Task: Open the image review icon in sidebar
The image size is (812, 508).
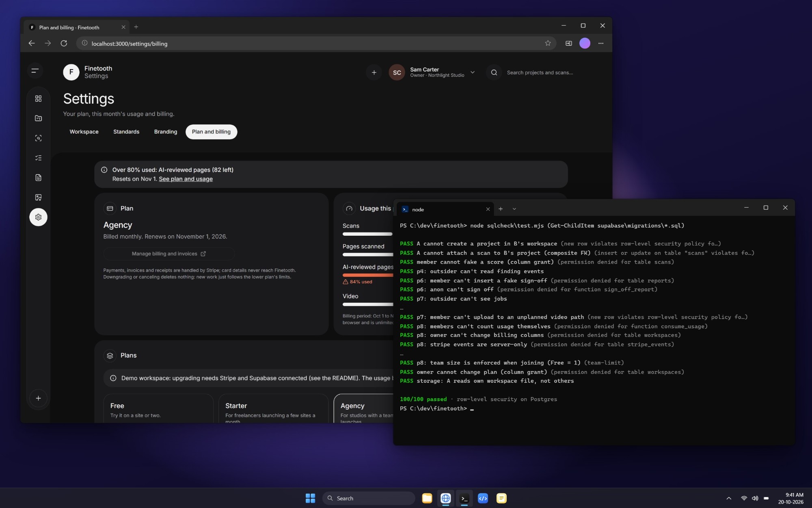Action: [38, 198]
